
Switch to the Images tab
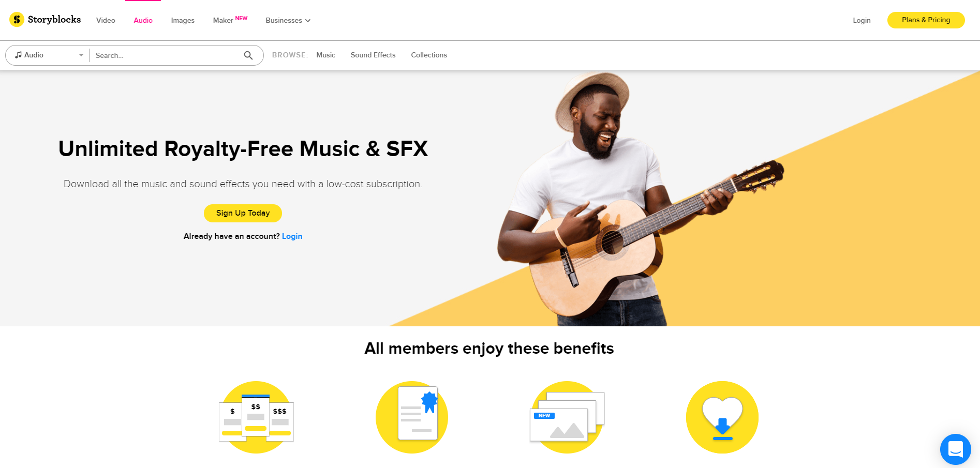[183, 20]
